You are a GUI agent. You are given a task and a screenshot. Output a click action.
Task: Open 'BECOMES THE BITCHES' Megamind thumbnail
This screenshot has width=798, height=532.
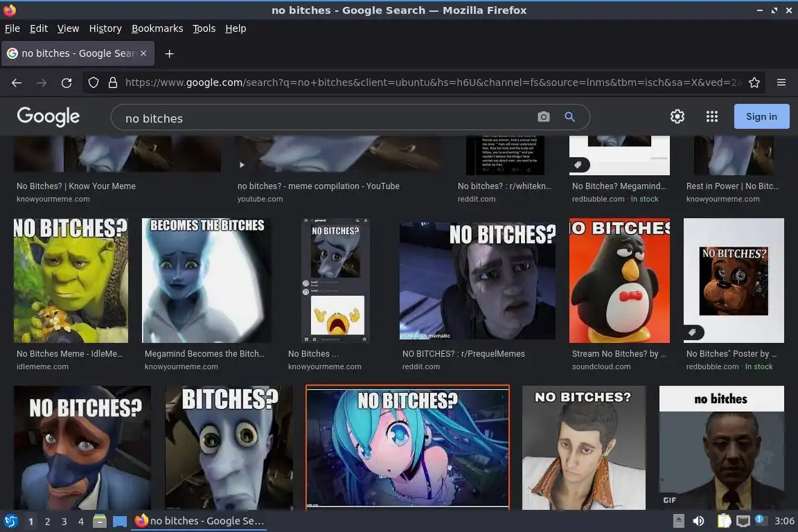206,281
